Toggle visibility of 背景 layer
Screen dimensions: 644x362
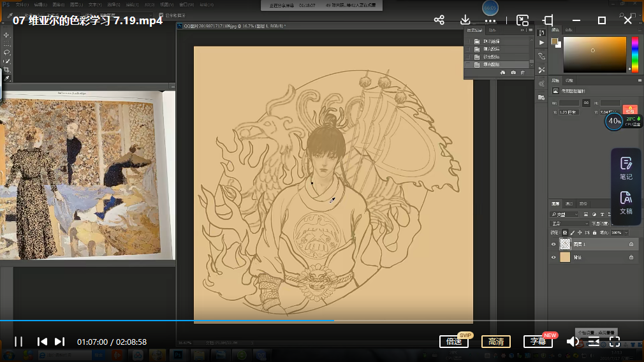click(553, 257)
